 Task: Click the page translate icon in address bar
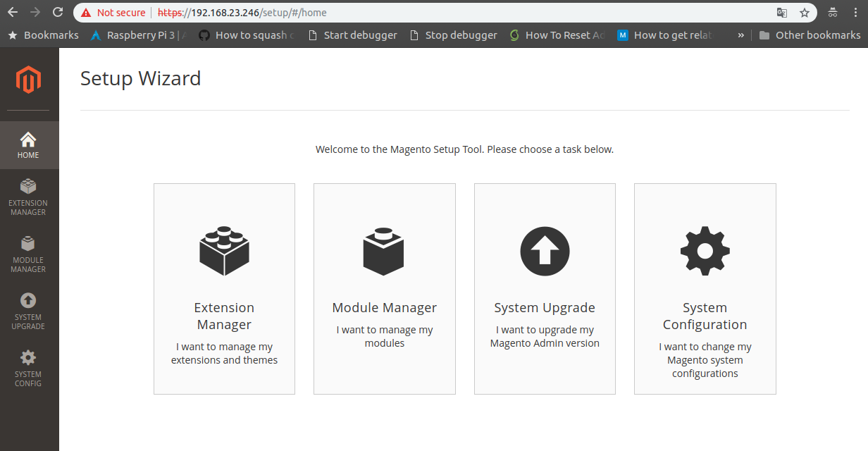pyautogui.click(x=783, y=12)
